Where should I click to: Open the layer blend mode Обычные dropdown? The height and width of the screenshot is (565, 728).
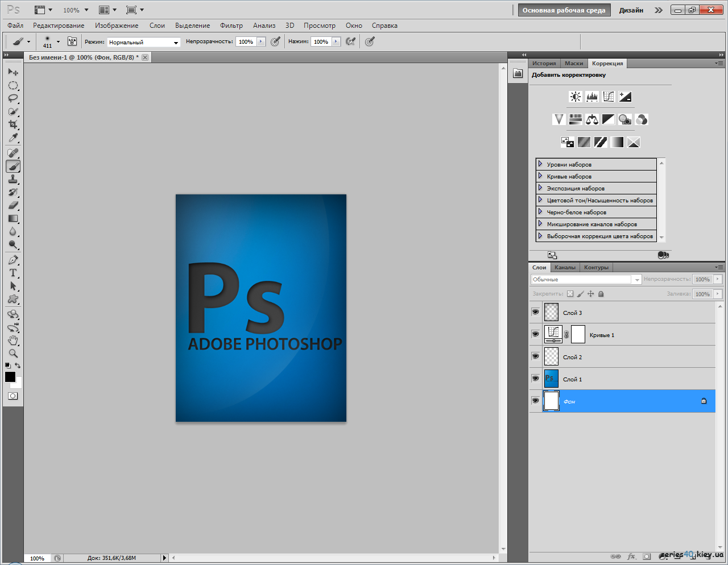[x=586, y=279]
